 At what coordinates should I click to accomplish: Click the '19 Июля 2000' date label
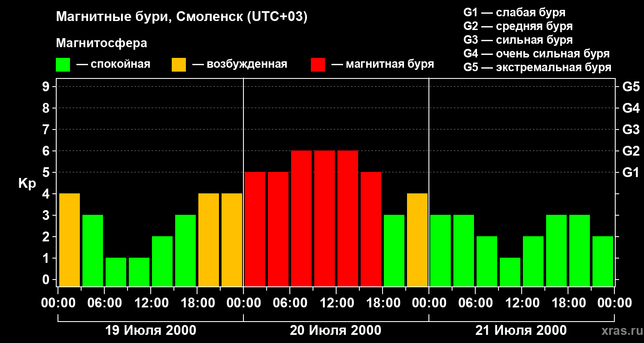tap(151, 331)
